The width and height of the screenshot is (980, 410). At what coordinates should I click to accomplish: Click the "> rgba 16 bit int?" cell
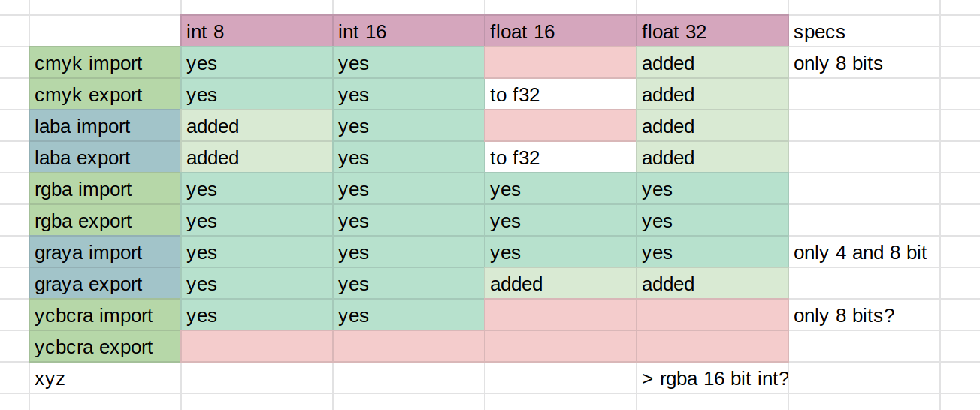pos(712,378)
